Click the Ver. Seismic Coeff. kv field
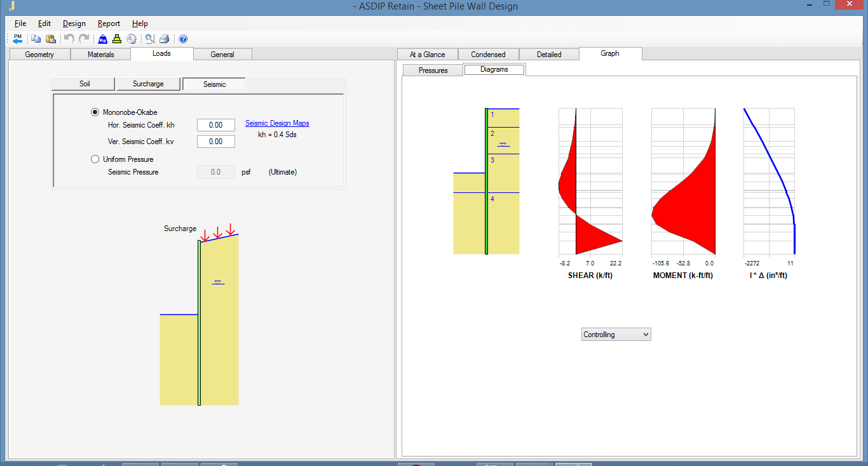Image resolution: width=868 pixels, height=466 pixels. [x=216, y=142]
